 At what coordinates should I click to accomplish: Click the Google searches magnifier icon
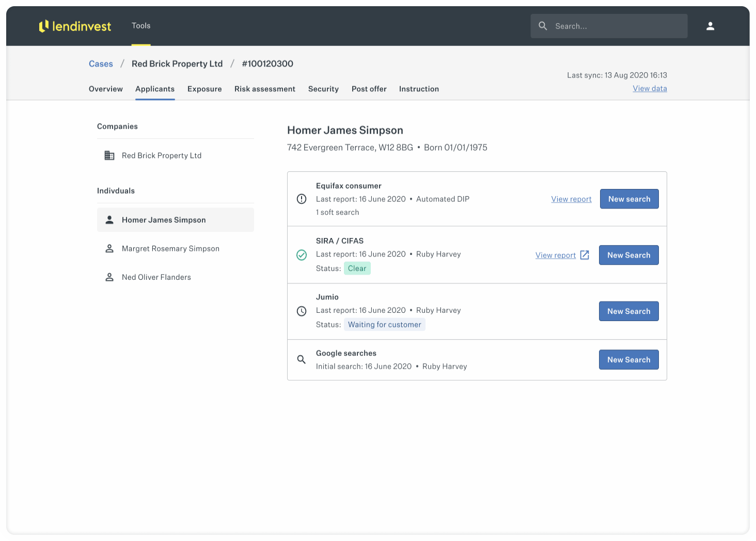pyautogui.click(x=302, y=359)
